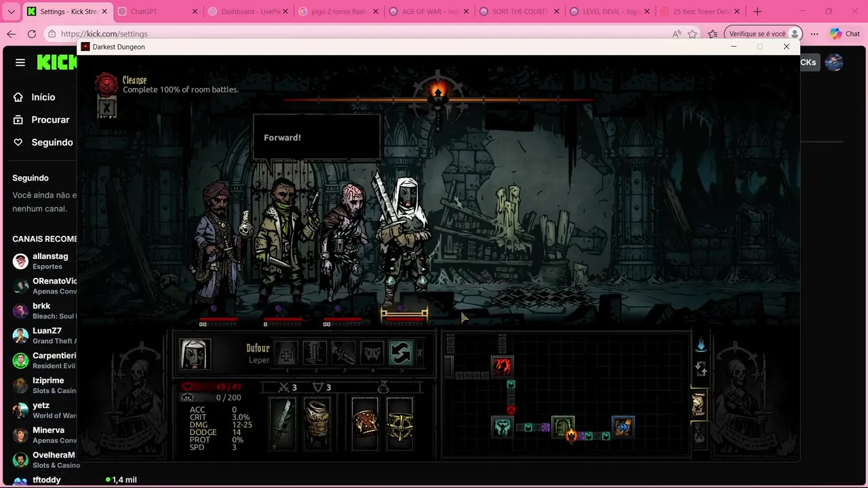The image size is (868, 488).
Task: Click the Cleanse quest objective icon
Action: 106,83
